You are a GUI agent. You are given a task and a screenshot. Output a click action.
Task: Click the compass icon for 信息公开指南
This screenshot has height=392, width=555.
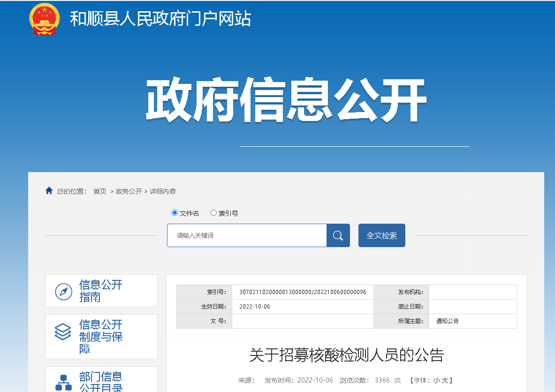(63, 291)
